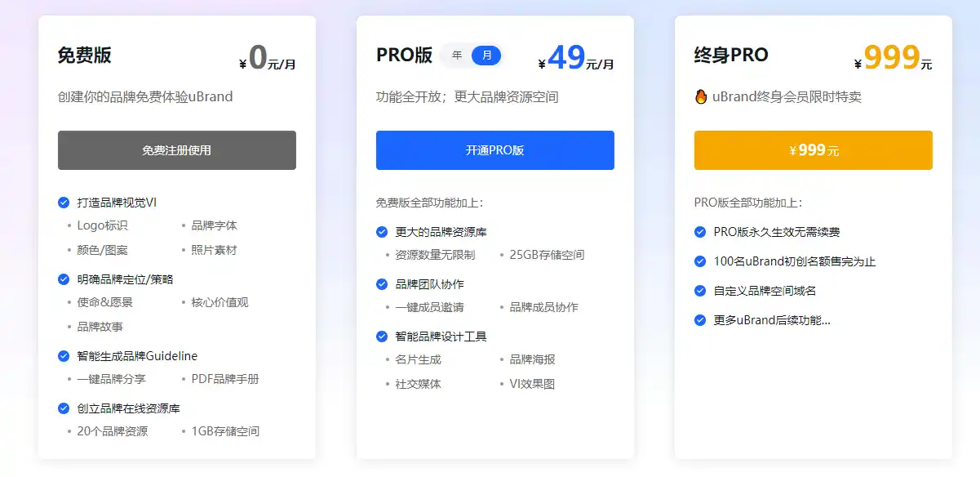Click the Logo标识 feature item
This screenshot has width=980, height=477.
(x=103, y=225)
